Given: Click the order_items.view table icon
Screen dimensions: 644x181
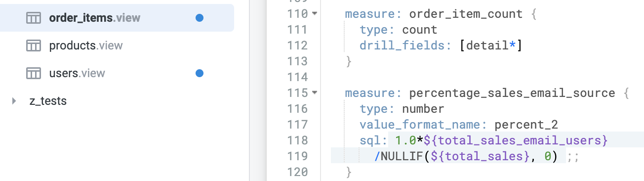Looking at the screenshot, I should coord(33,18).
